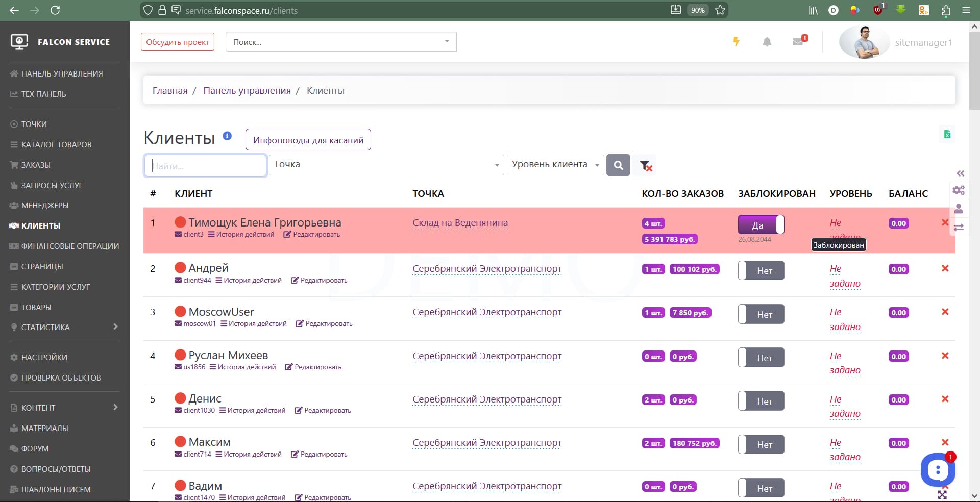Open Заказы in the sidebar menu
Image resolution: width=980 pixels, height=502 pixels.
tap(36, 165)
